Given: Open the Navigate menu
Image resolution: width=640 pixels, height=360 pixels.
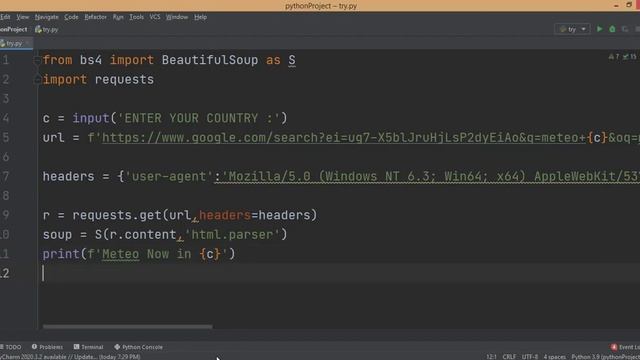Looking at the screenshot, I should (x=47, y=17).
